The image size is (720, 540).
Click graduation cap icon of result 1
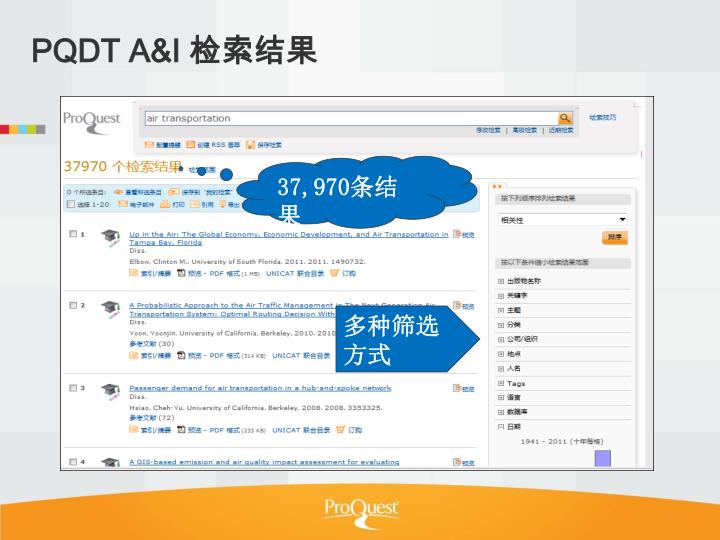[x=111, y=237]
